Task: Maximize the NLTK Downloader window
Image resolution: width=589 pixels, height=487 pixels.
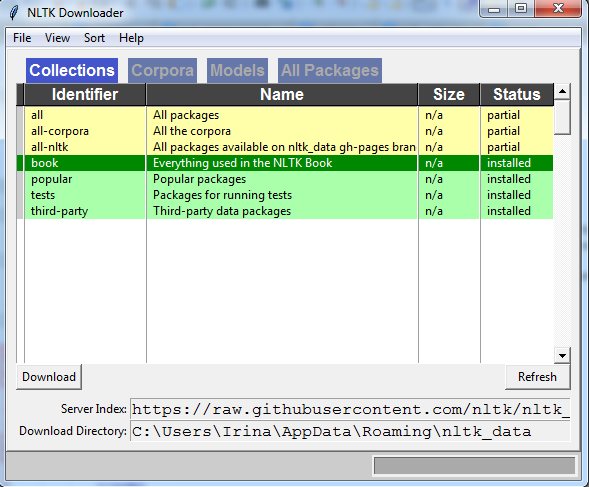Action: pyautogui.click(x=521, y=9)
